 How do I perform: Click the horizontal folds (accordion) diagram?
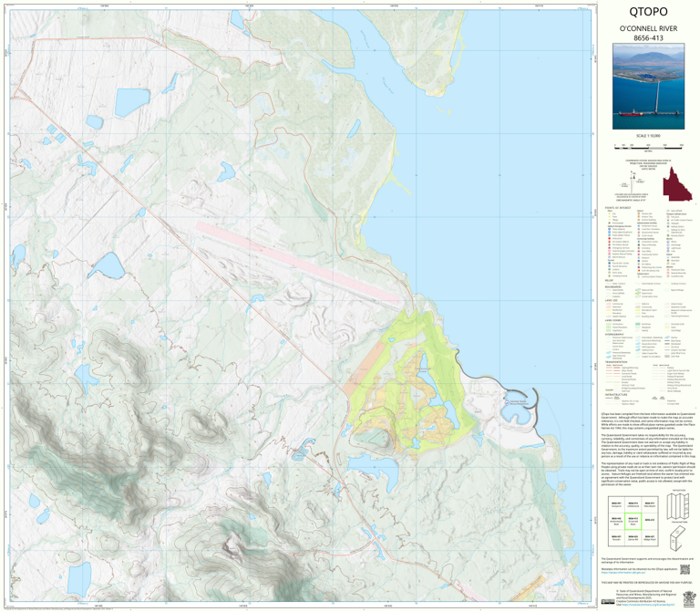[679, 506]
